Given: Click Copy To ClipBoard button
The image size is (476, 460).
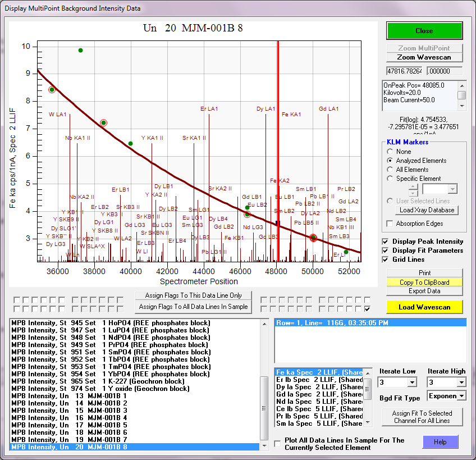Looking at the screenshot, I should (424, 282).
